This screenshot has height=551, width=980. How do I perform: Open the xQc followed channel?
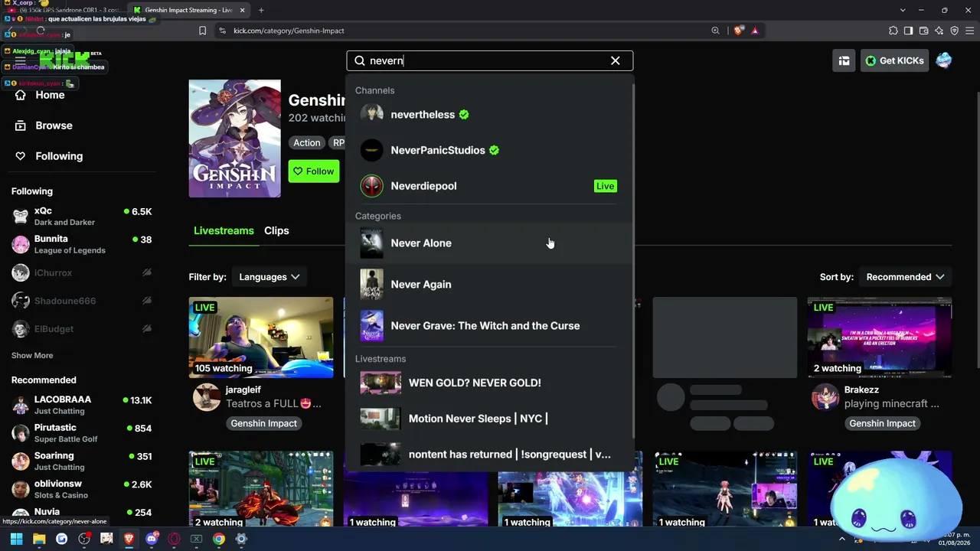(x=81, y=217)
